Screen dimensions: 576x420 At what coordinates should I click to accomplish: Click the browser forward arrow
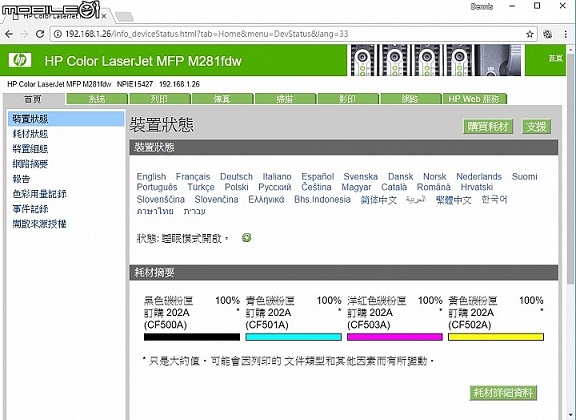click(x=24, y=34)
